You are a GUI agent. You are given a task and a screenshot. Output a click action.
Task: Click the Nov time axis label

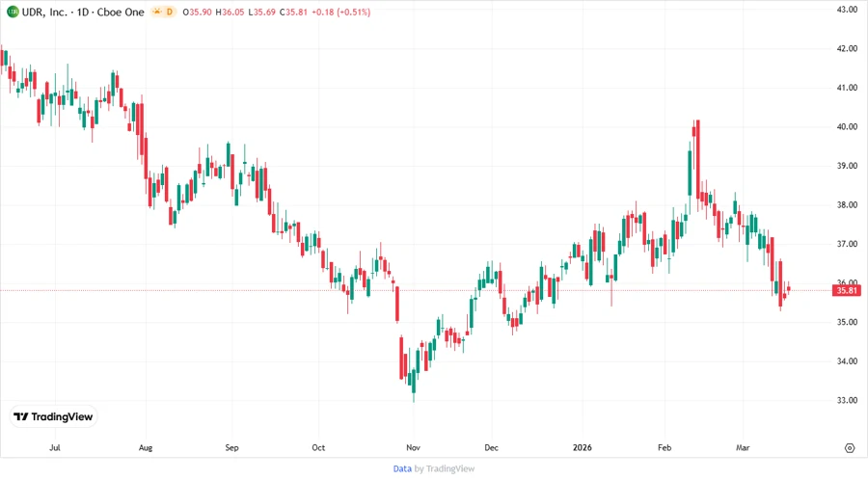point(413,447)
